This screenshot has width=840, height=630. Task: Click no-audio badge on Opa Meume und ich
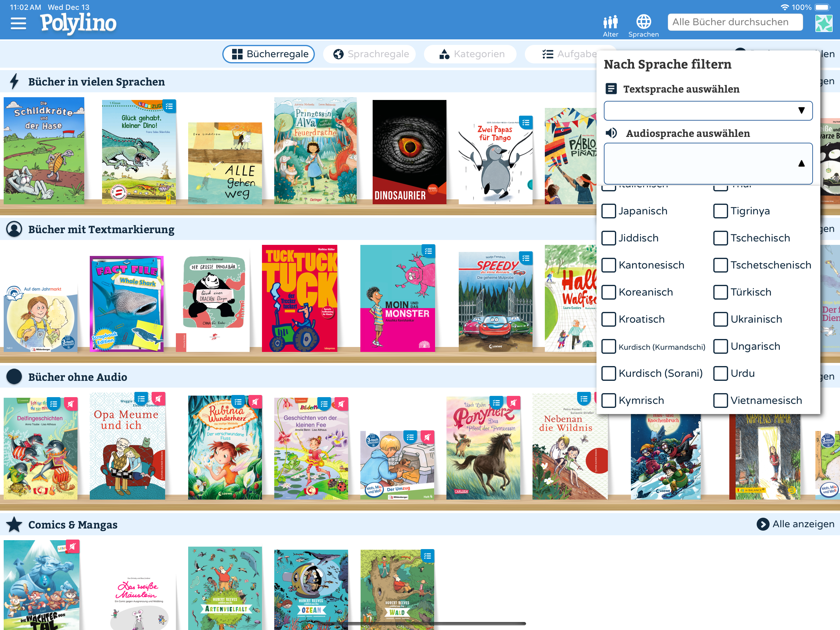[158, 399]
